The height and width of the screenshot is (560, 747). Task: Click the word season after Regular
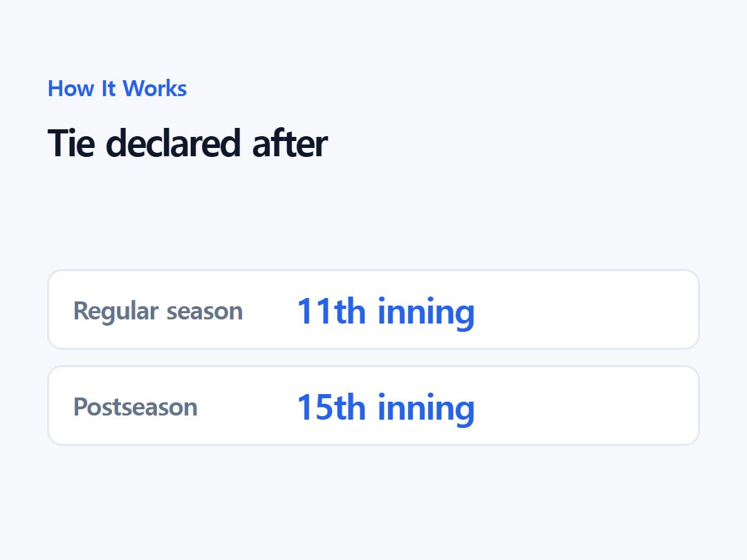pyautogui.click(x=205, y=312)
